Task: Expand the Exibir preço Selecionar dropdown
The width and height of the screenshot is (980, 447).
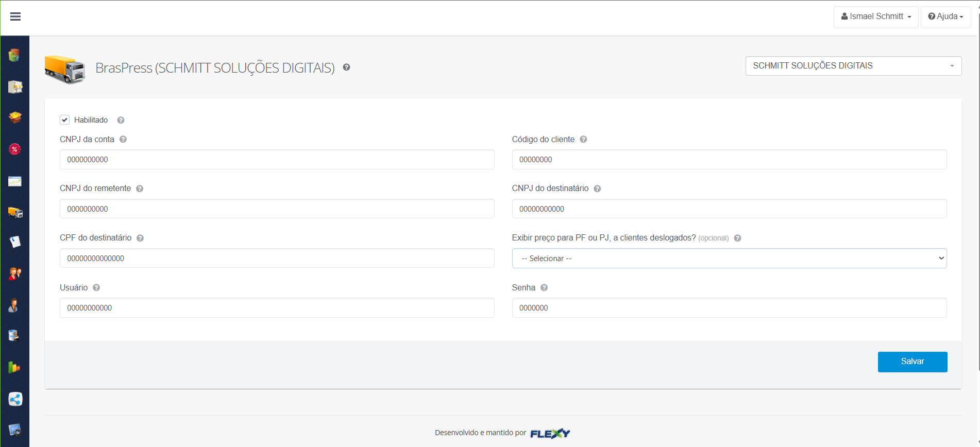Action: pos(729,259)
